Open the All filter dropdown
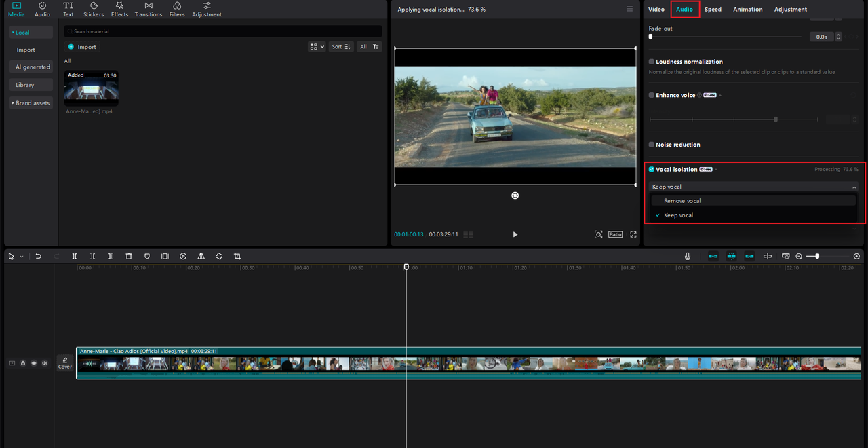 pos(370,47)
